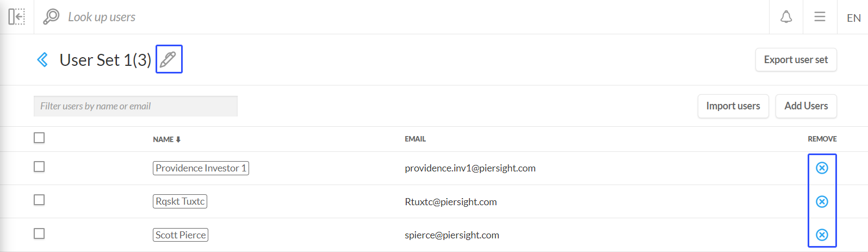Toggle the select all users checkbox
868x252 pixels.
pos(39,138)
